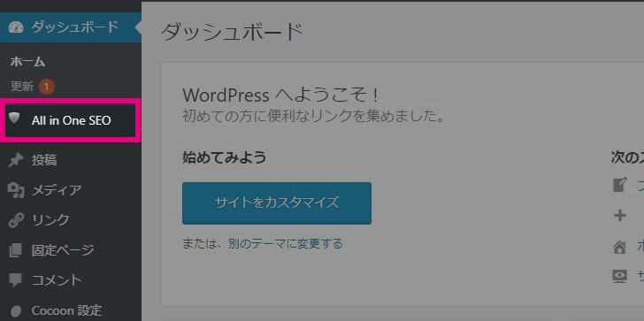This screenshot has height=321, width=644.
Task: Click the home icon in next steps list
Action: tap(620, 247)
